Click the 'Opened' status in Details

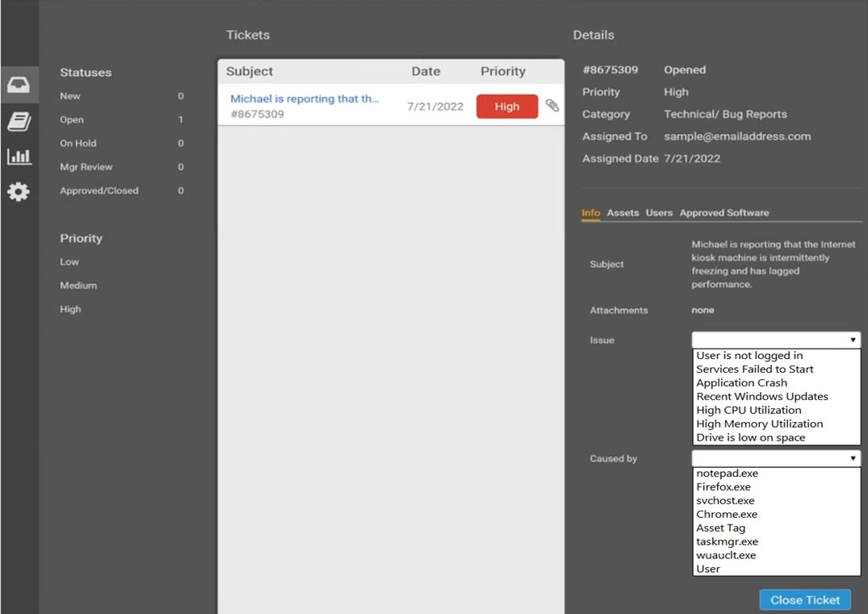(685, 69)
